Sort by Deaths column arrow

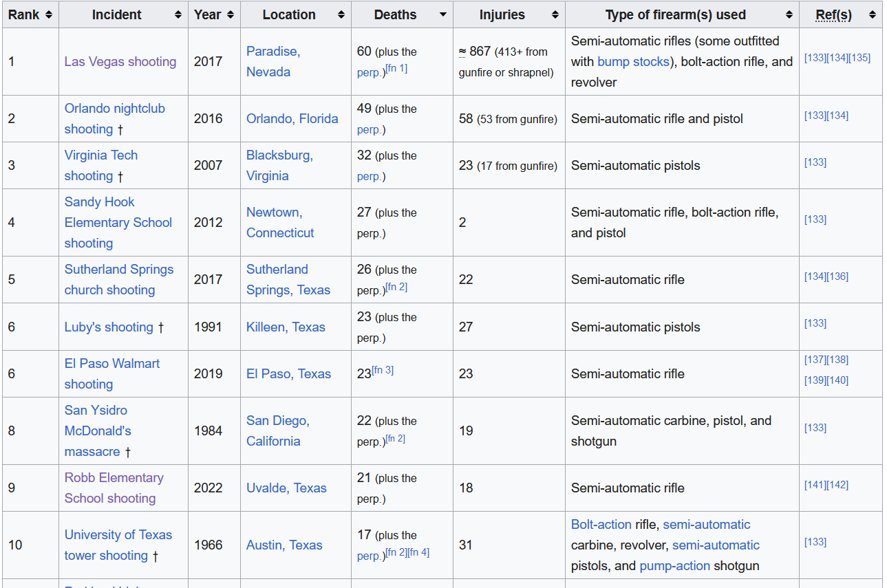(443, 14)
